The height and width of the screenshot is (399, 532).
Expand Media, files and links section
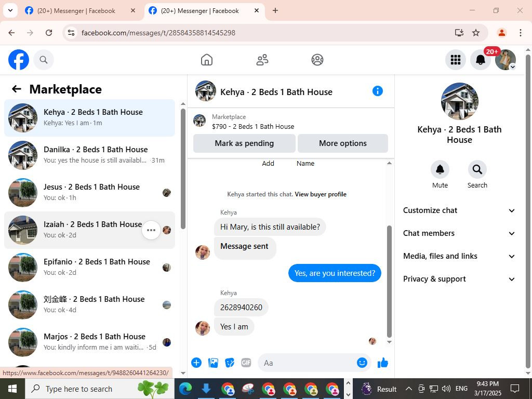[459, 256]
